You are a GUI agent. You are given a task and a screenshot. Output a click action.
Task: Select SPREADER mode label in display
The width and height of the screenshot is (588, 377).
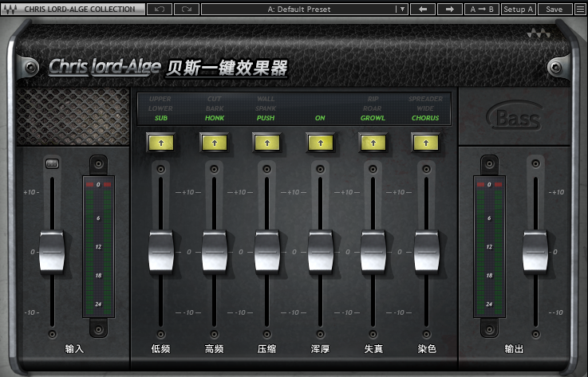pyautogui.click(x=425, y=99)
